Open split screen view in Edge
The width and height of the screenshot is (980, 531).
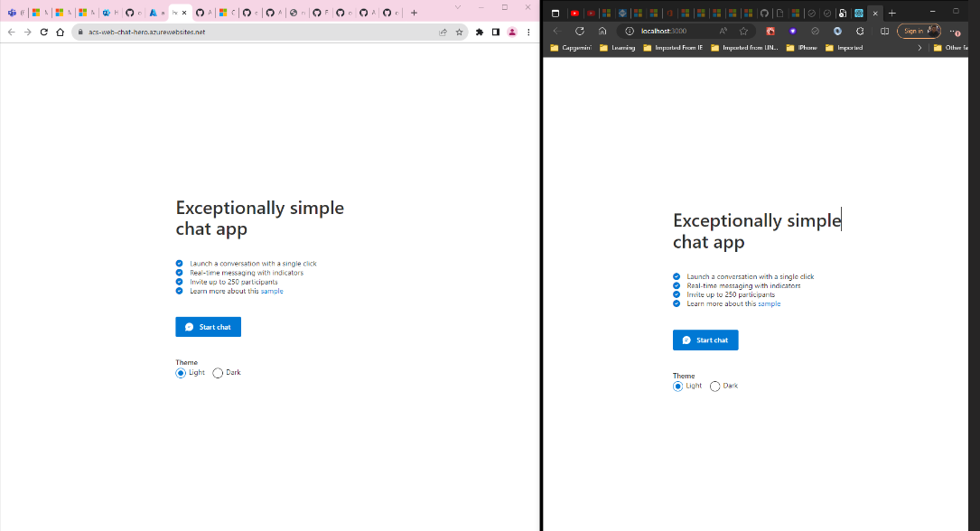[x=884, y=31]
